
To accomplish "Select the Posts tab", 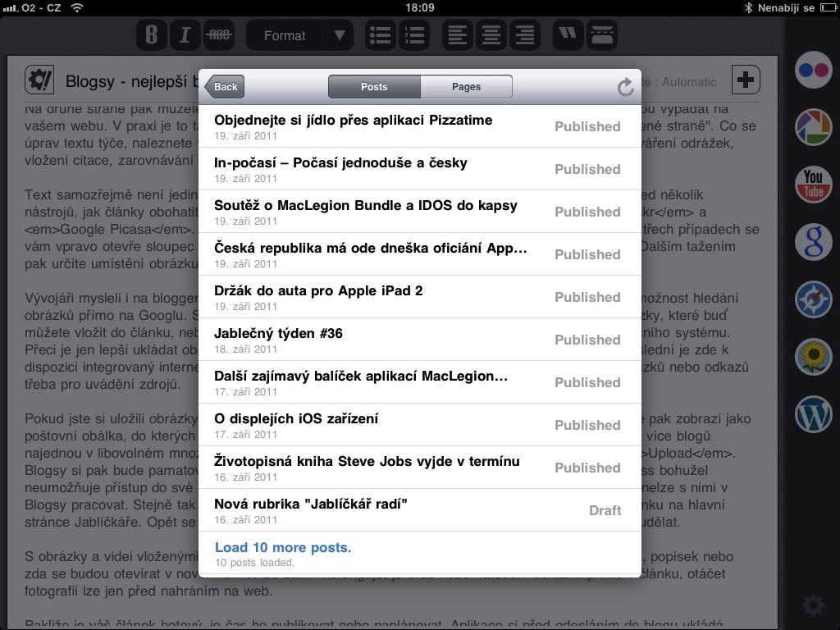I will coord(374,87).
